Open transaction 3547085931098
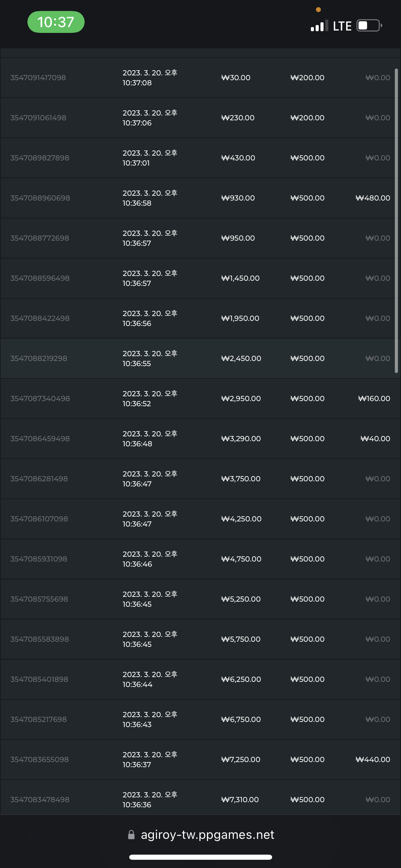This screenshot has width=401, height=868. click(x=39, y=559)
